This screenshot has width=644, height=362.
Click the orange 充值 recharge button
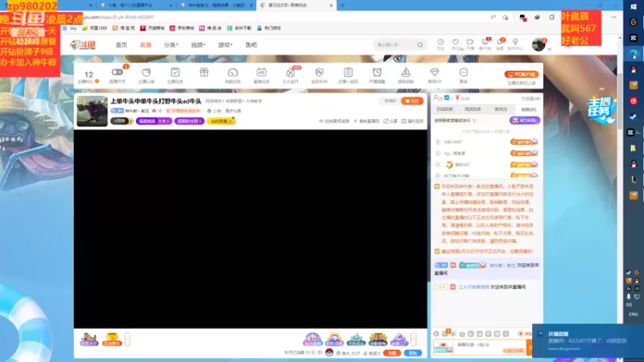click(x=392, y=353)
